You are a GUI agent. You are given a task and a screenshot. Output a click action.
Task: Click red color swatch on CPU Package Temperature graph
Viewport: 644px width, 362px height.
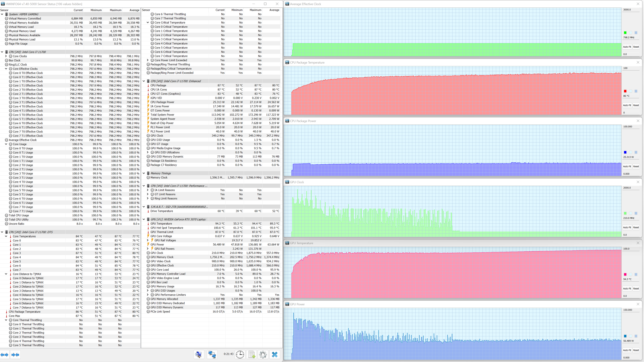625,91
